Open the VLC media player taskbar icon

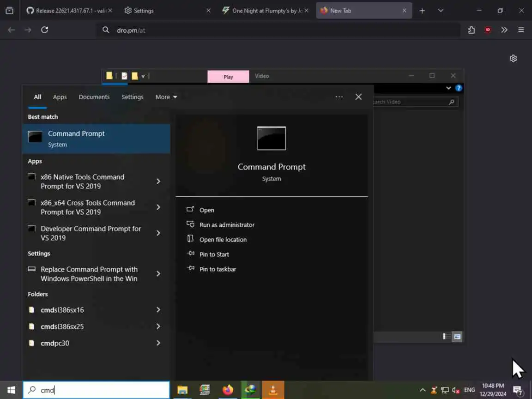pyautogui.click(x=273, y=390)
